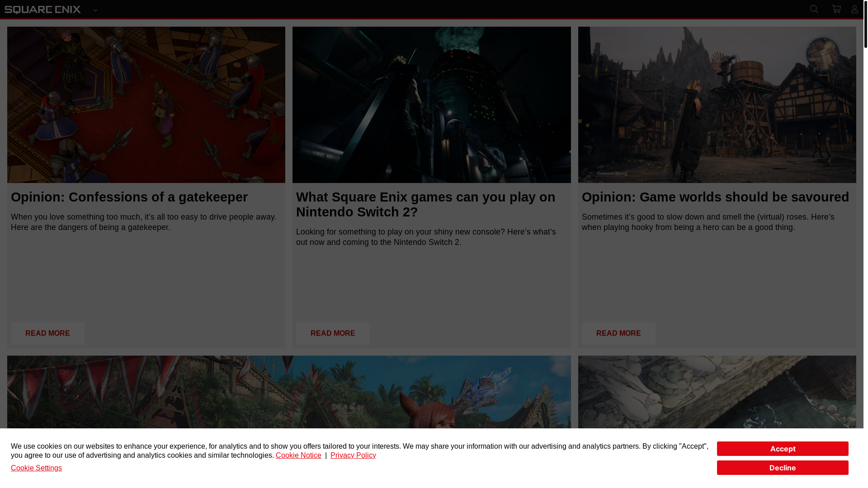The height and width of the screenshot is (488, 868).
Task: Open the Privacy Policy link
Action: pyautogui.click(x=353, y=455)
